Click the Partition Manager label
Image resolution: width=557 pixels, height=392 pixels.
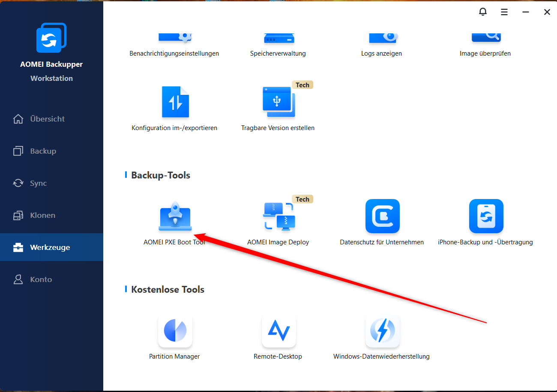pos(174,356)
